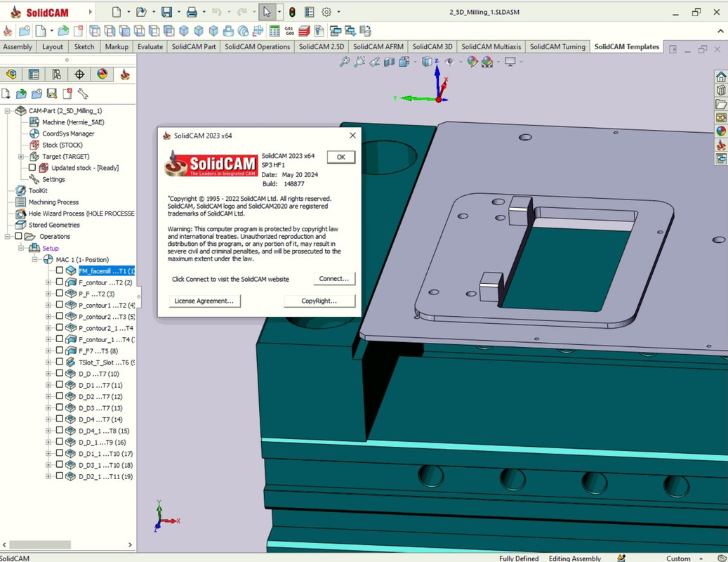Click the Section View icon

(389, 62)
